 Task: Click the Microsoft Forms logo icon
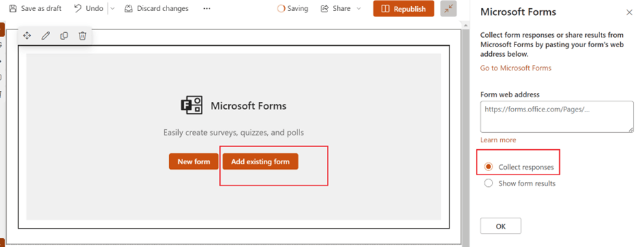click(191, 106)
